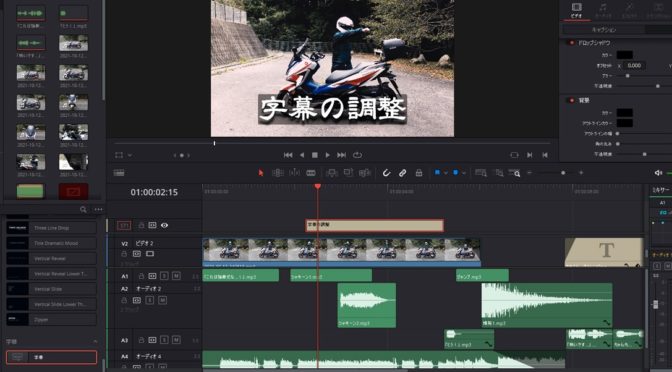Viewport: 672px width, 372px height.
Task: Toggle Drop Shadow enable dot in inspector
Action: [571, 43]
